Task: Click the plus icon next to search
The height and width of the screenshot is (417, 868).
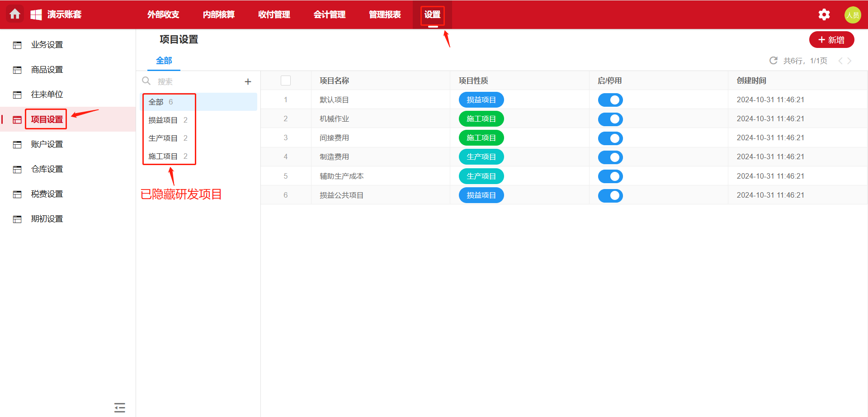Action: [x=248, y=82]
